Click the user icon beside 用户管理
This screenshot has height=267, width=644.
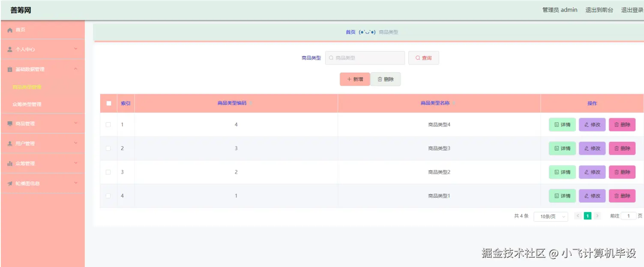pos(10,144)
